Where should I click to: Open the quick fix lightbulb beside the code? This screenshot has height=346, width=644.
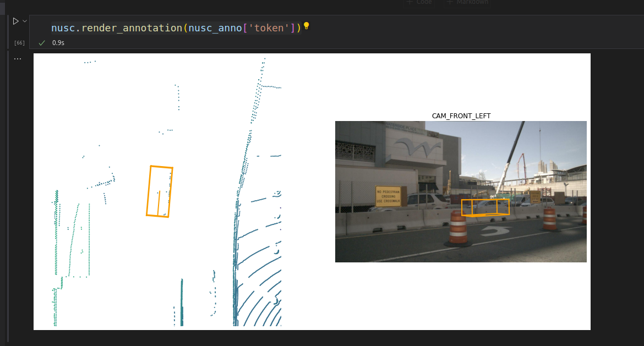306,26
